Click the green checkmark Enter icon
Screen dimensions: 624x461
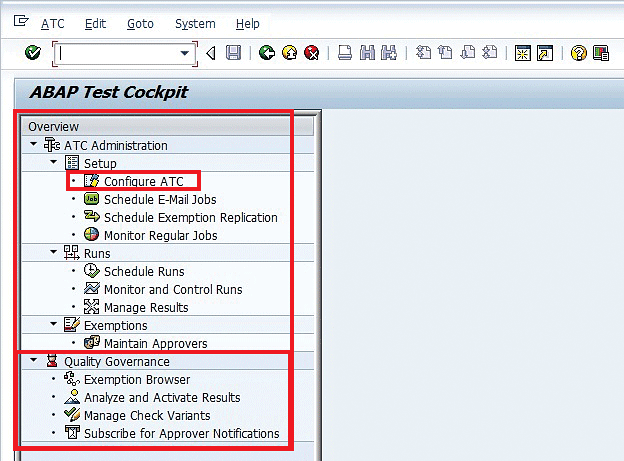click(33, 53)
